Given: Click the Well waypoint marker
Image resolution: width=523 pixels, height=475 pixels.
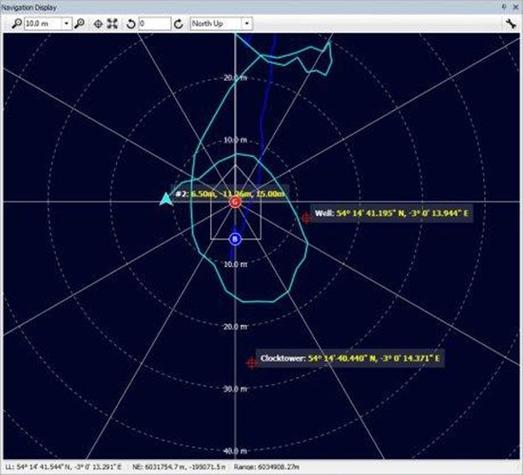Looking at the screenshot, I should tap(306, 217).
